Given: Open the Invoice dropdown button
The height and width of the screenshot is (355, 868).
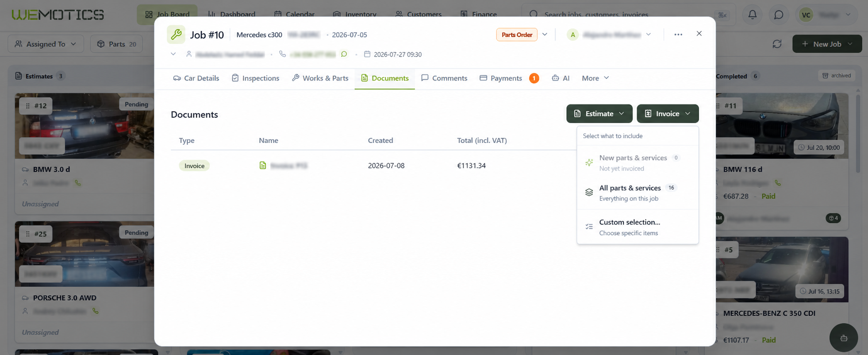Looking at the screenshot, I should pyautogui.click(x=668, y=114).
